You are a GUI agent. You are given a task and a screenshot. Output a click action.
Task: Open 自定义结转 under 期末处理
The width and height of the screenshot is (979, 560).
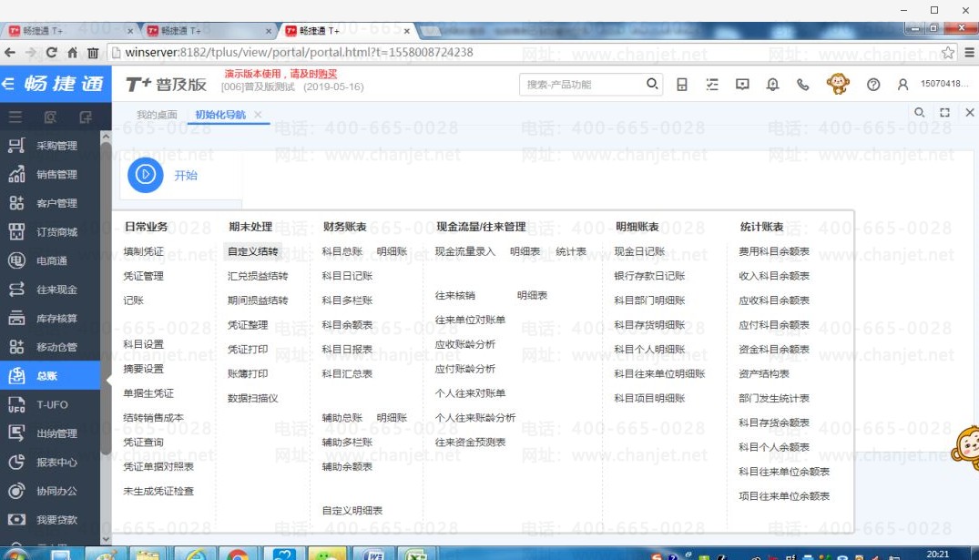[x=253, y=251]
